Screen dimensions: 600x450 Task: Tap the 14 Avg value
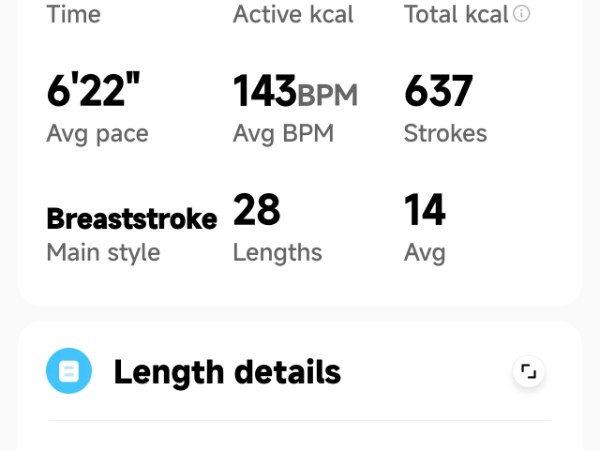coord(425,211)
